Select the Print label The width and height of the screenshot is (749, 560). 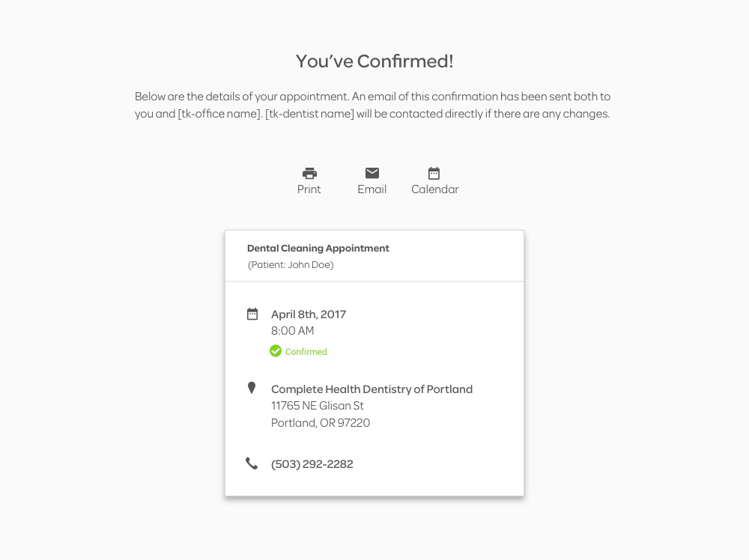click(309, 189)
